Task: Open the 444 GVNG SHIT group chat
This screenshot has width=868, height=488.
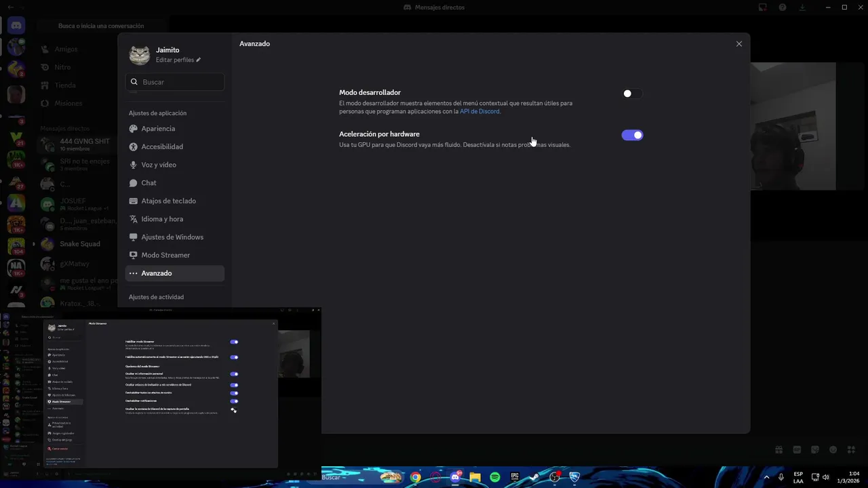Action: click(77, 144)
